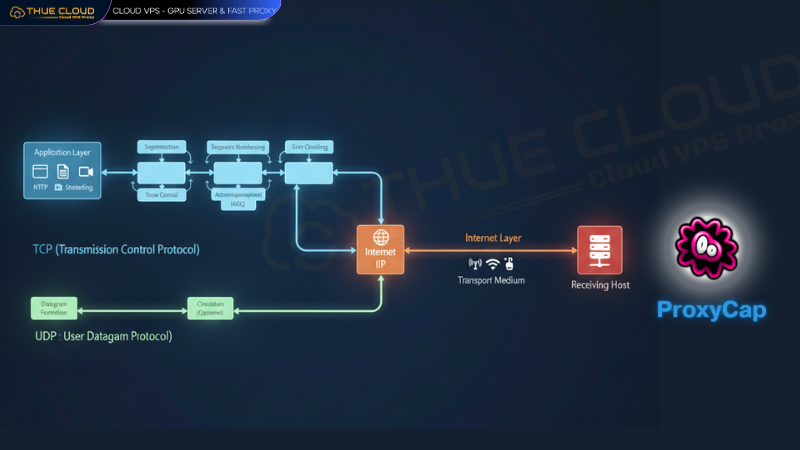Click the Receiving Host server icon
This screenshot has width=800, height=450.
(x=599, y=248)
